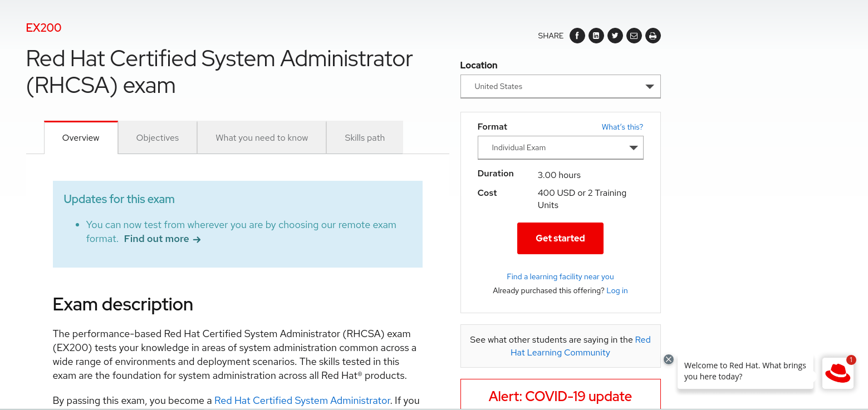
Task: Open the Location country dropdown
Action: pos(560,86)
